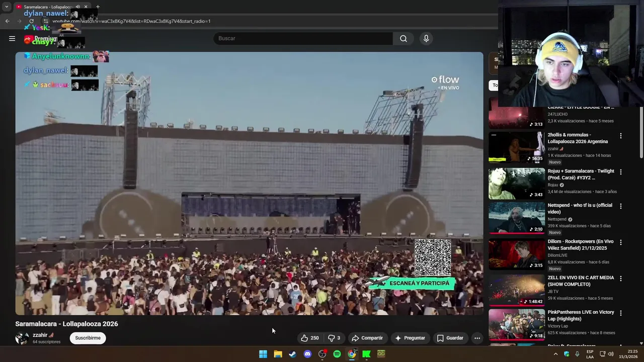The height and width of the screenshot is (362, 644).
Task: Open options menu for ZELL EN VIVO video
Action: [620, 279]
